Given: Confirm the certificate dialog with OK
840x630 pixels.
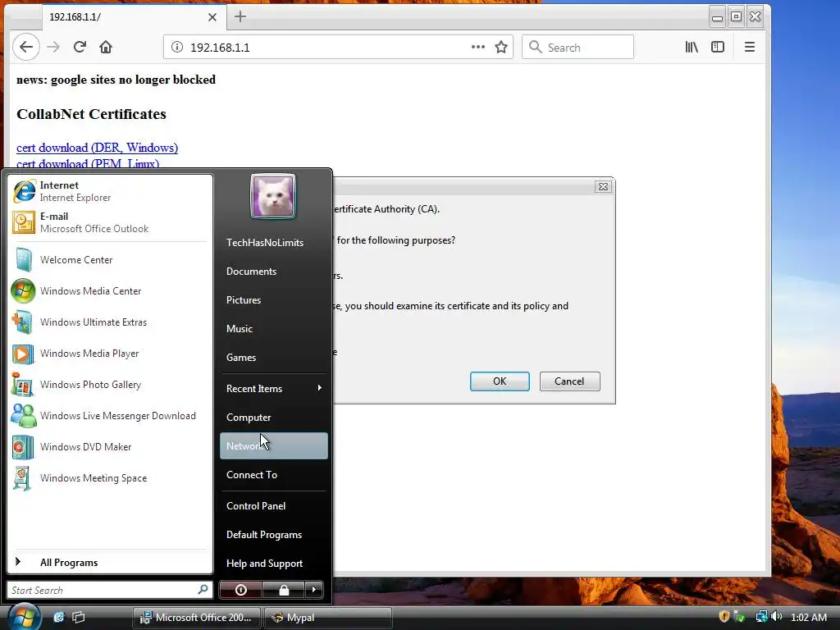Looking at the screenshot, I should tap(500, 381).
